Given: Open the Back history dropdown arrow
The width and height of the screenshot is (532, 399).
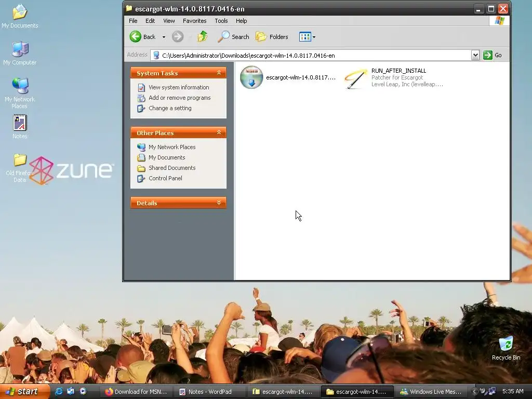Looking at the screenshot, I should click(x=164, y=37).
